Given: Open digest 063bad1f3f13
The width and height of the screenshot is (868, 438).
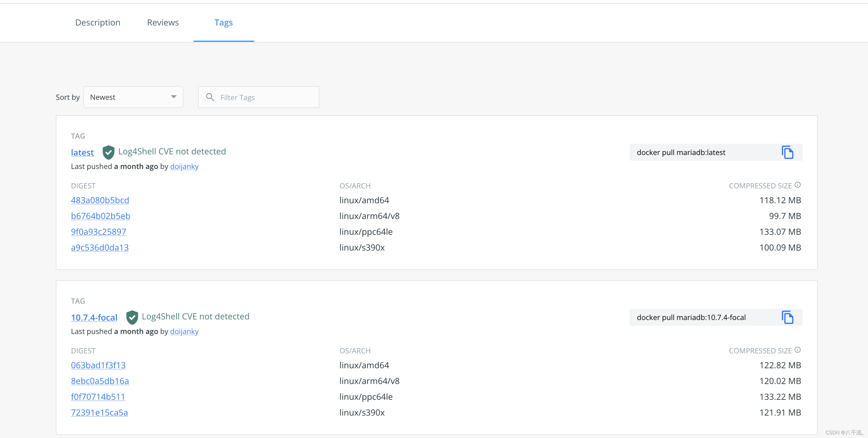Looking at the screenshot, I should click(98, 365).
